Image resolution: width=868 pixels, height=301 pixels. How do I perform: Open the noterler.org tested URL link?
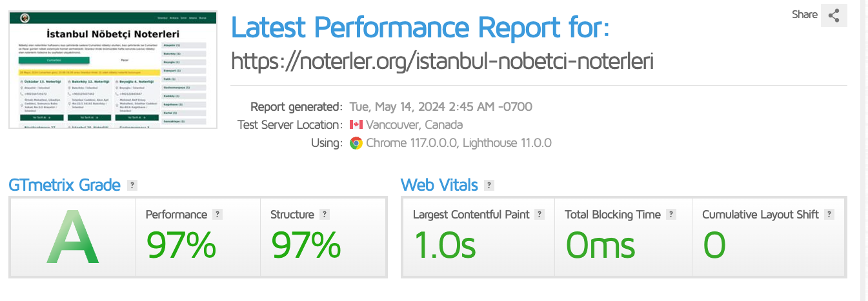[443, 61]
